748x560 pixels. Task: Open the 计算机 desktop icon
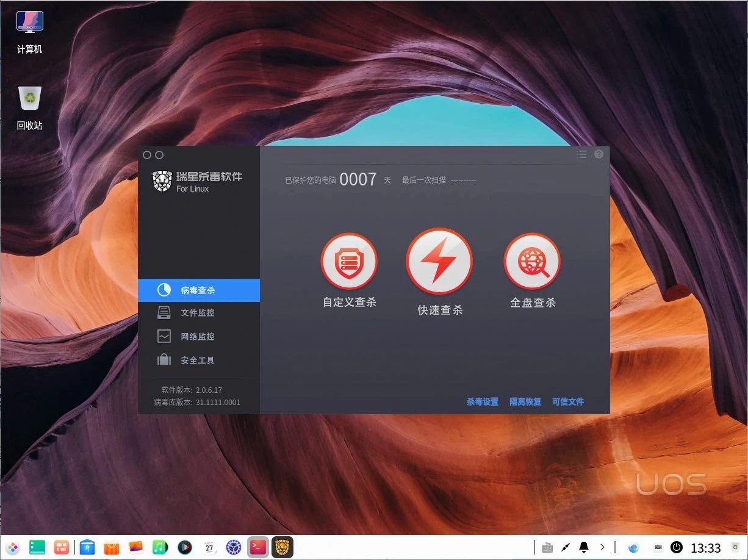30,32
